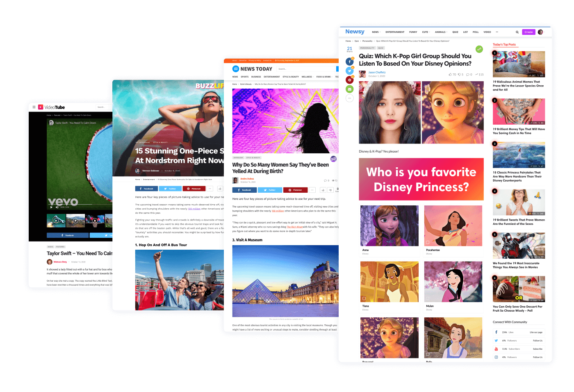574x392 pixels.
Task: Open the Ant-Man top post thumbnail
Action: (x=519, y=246)
